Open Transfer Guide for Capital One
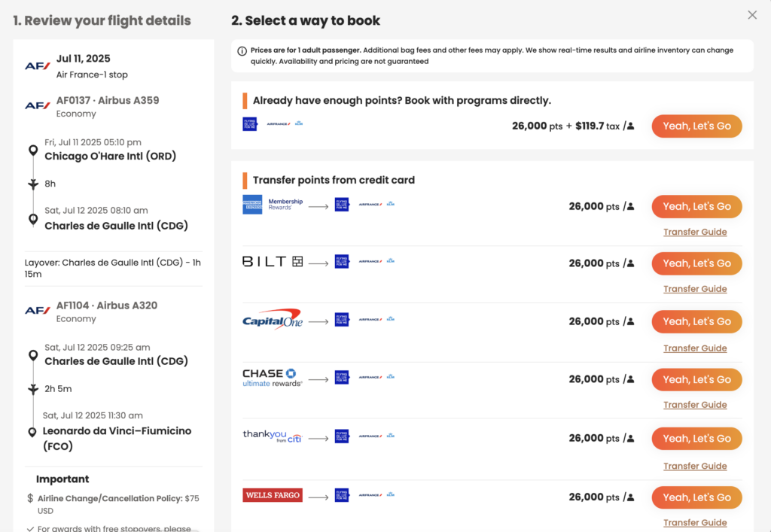 [695, 348]
